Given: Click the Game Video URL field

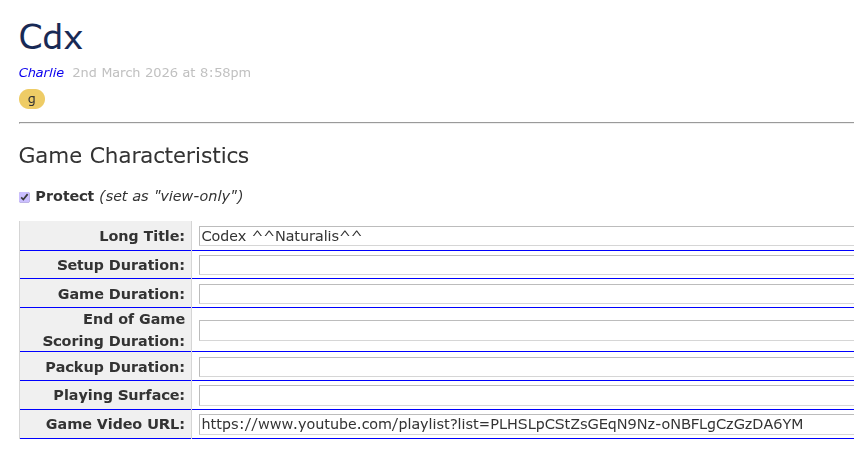Looking at the screenshot, I should (526, 424).
